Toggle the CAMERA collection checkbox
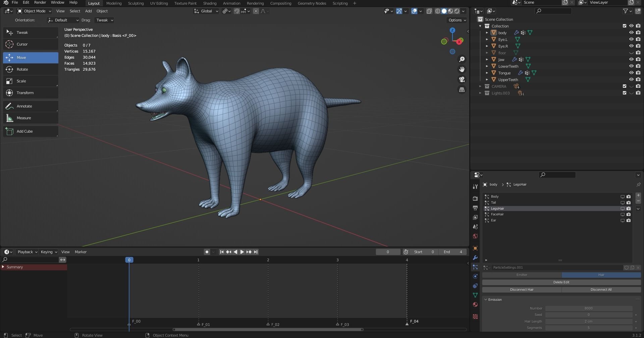Viewport: 644px width, 338px height. 624,86
